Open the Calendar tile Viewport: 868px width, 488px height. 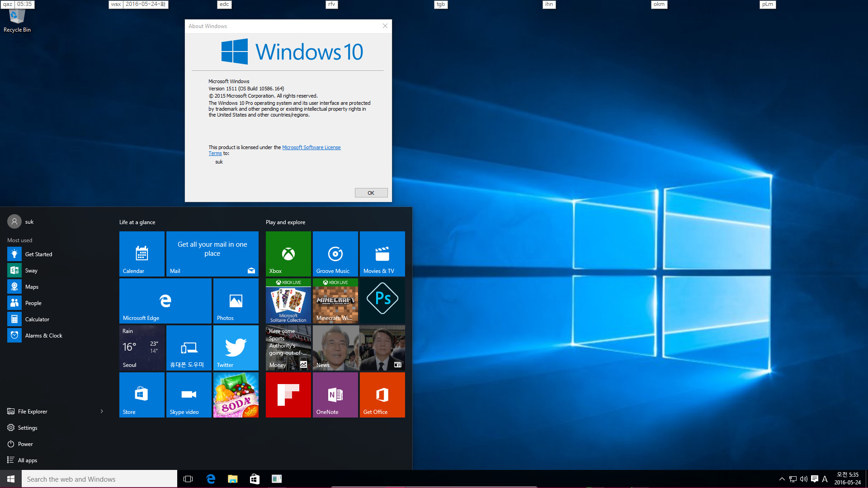click(142, 254)
